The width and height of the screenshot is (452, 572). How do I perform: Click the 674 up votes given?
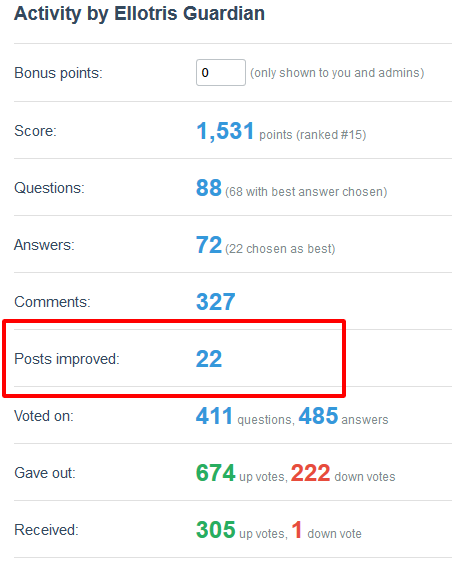216,472
